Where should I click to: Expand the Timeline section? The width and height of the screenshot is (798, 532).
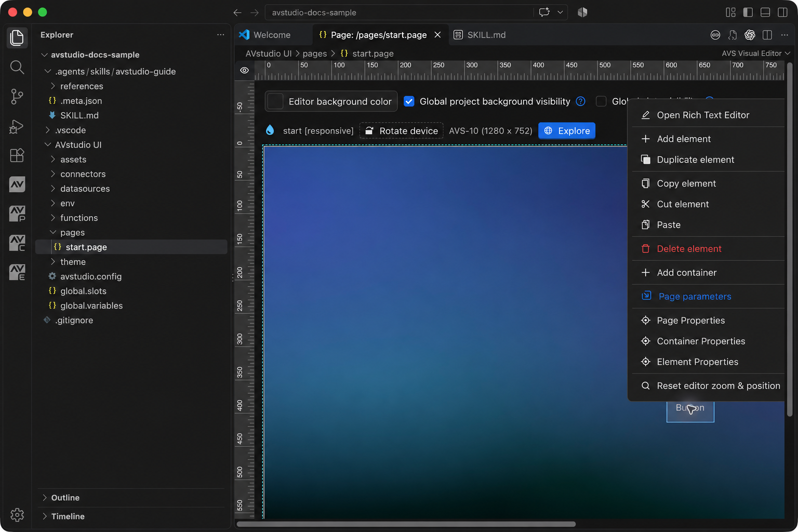131,516
